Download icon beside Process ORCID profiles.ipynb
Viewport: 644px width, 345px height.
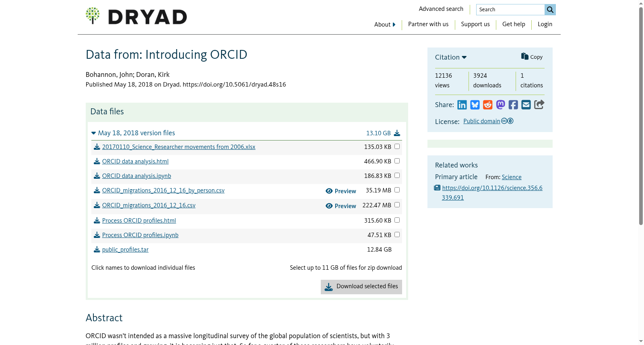[x=97, y=235]
